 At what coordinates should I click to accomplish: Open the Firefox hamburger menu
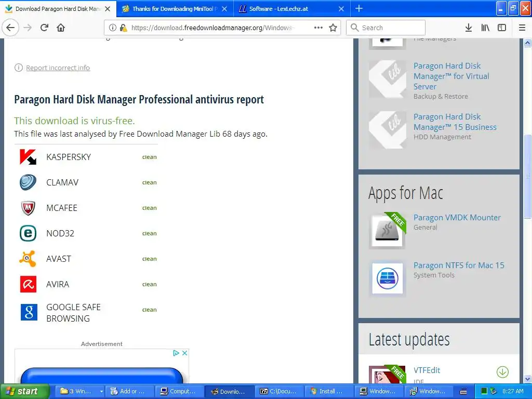[522, 28]
